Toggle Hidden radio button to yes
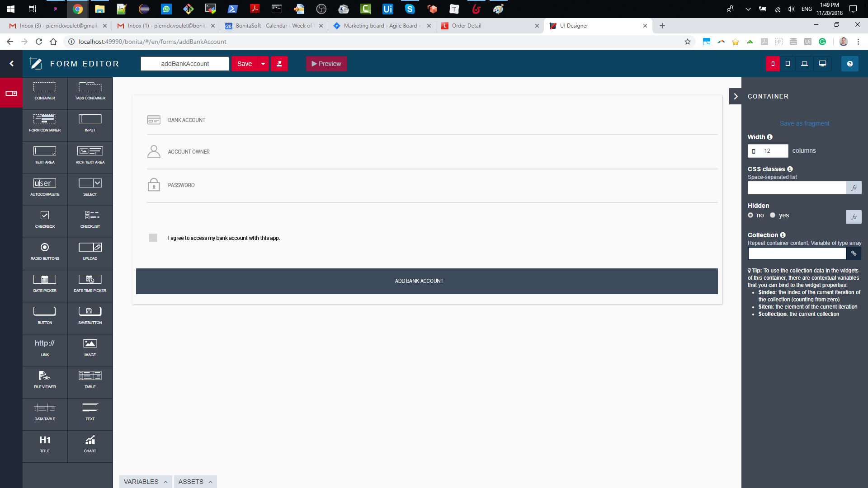This screenshot has height=488, width=868. pyautogui.click(x=773, y=215)
